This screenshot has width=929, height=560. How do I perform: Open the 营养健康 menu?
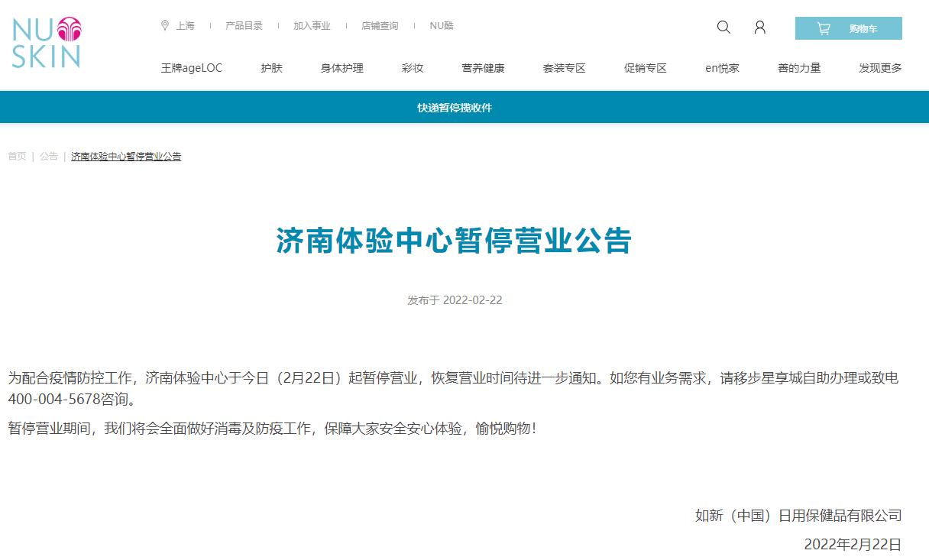pos(483,67)
